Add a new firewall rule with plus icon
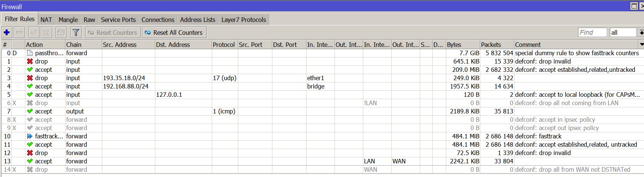The width and height of the screenshot is (644, 177). [7, 33]
